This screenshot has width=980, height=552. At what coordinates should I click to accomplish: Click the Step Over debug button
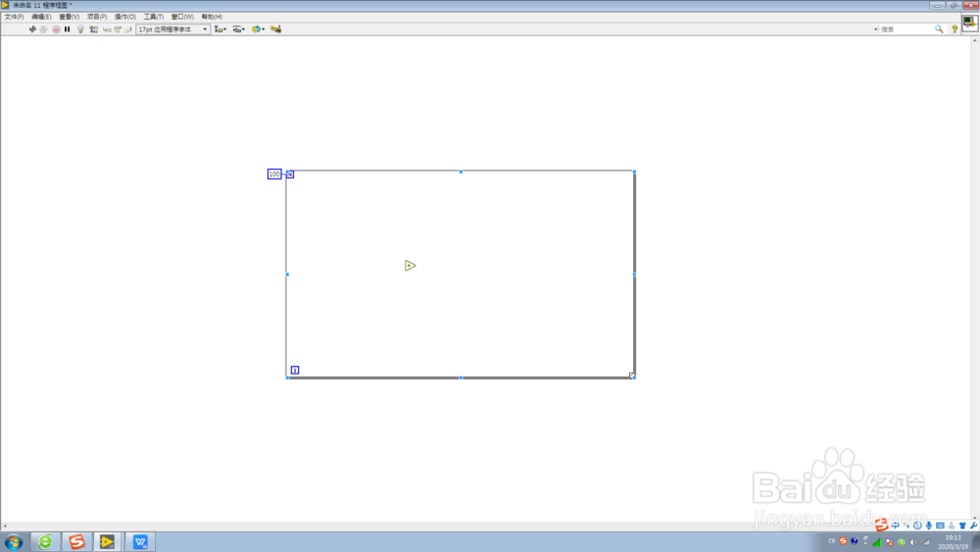[118, 29]
